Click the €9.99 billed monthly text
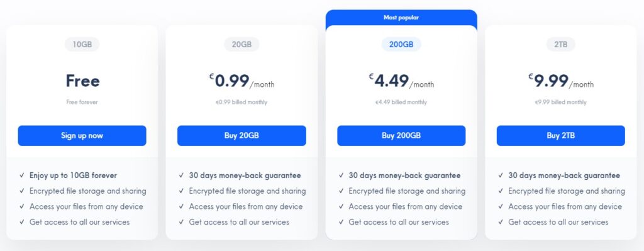 (x=560, y=102)
